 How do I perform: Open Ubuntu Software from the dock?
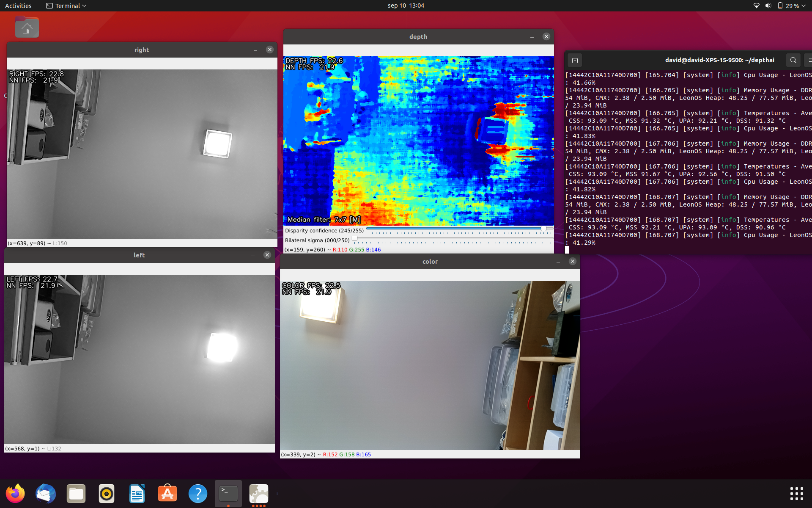[x=167, y=493]
